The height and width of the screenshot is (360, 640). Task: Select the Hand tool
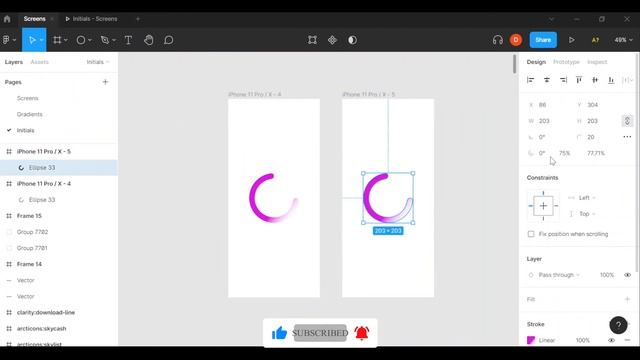[x=149, y=40]
